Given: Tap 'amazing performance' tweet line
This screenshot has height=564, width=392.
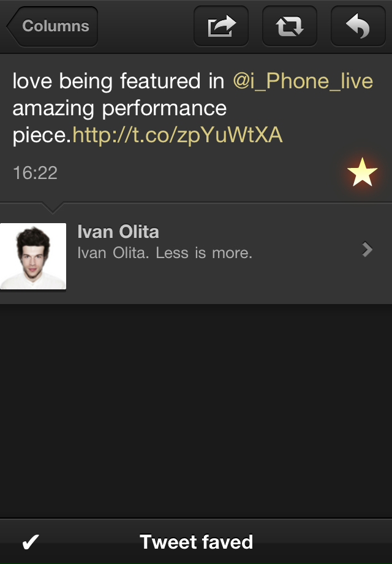Looking at the screenshot, I should click(119, 109).
